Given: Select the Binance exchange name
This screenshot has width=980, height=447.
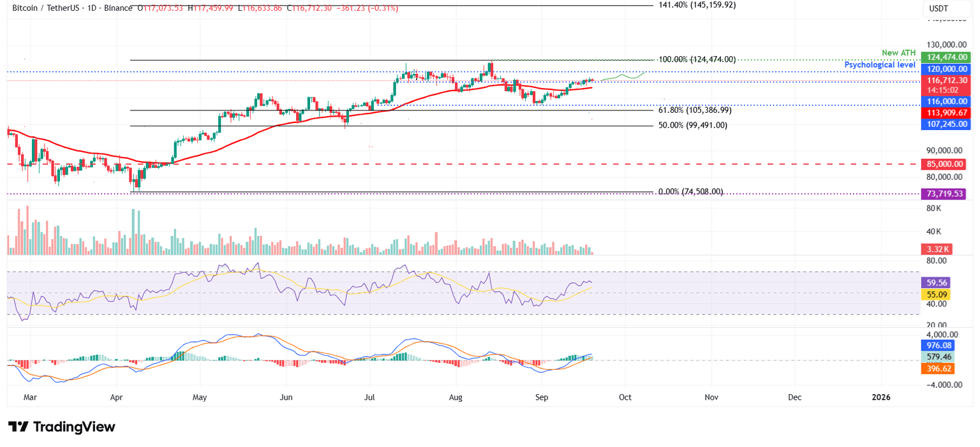Looking at the screenshot, I should pyautogui.click(x=119, y=8).
